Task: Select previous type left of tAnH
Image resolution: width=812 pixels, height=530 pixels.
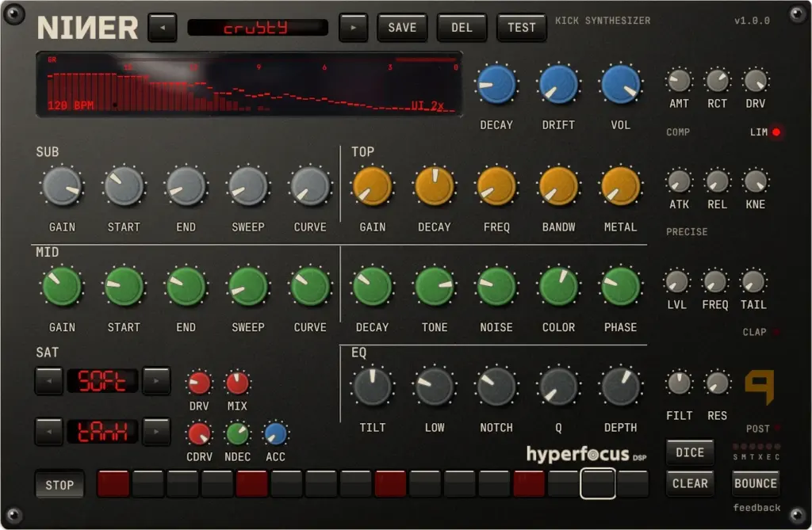Action: 48,432
